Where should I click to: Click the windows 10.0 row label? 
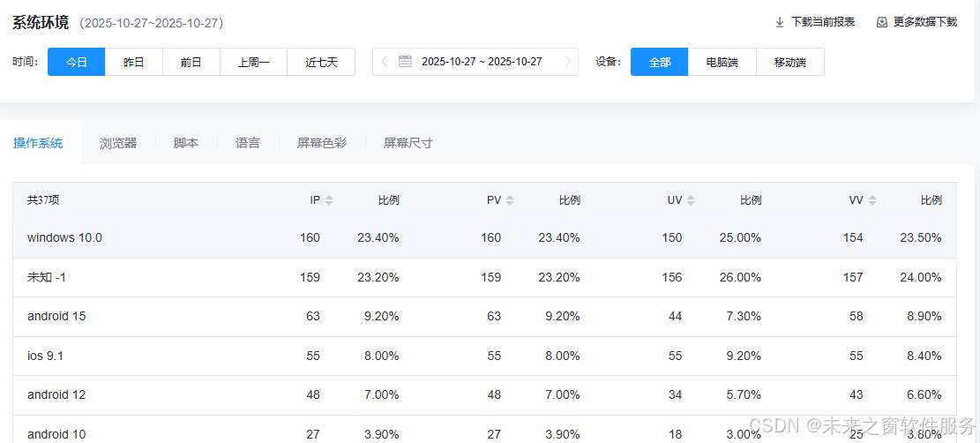64,237
